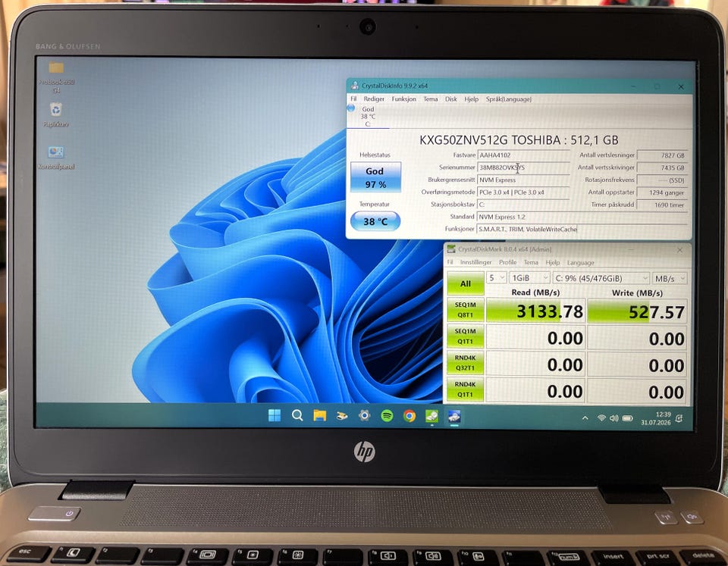The width and height of the screenshot is (728, 566).
Task: Open the notification bell
Action: pyautogui.click(x=679, y=418)
